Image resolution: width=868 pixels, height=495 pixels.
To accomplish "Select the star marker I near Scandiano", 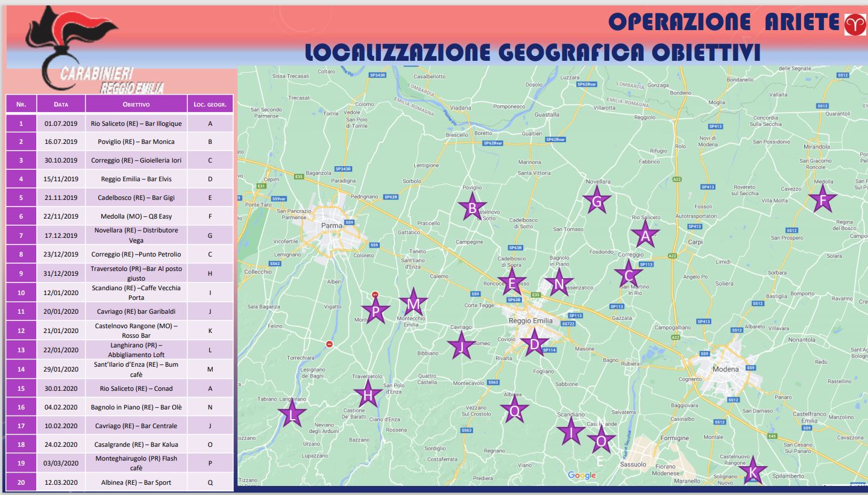I will (570, 431).
